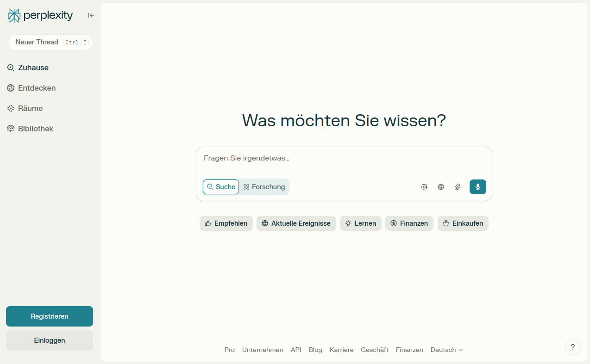Switch to Forschung mode
The height and width of the screenshot is (364, 590).
click(x=264, y=187)
